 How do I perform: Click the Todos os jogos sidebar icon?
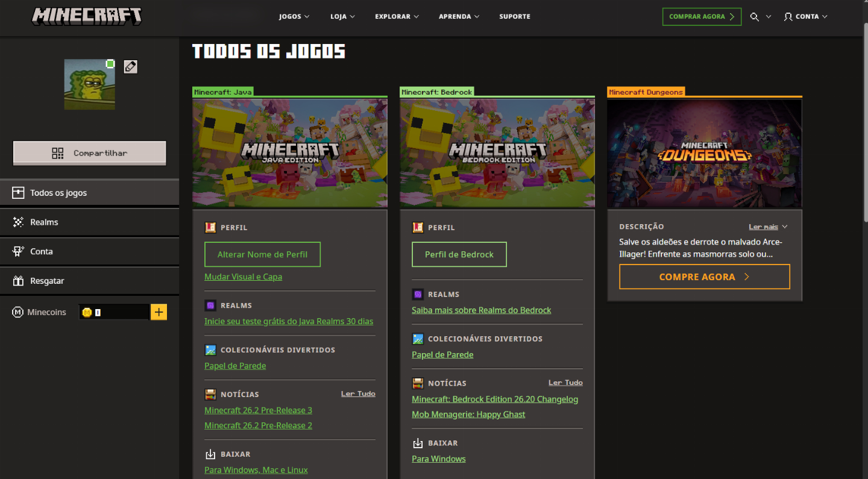click(x=18, y=193)
